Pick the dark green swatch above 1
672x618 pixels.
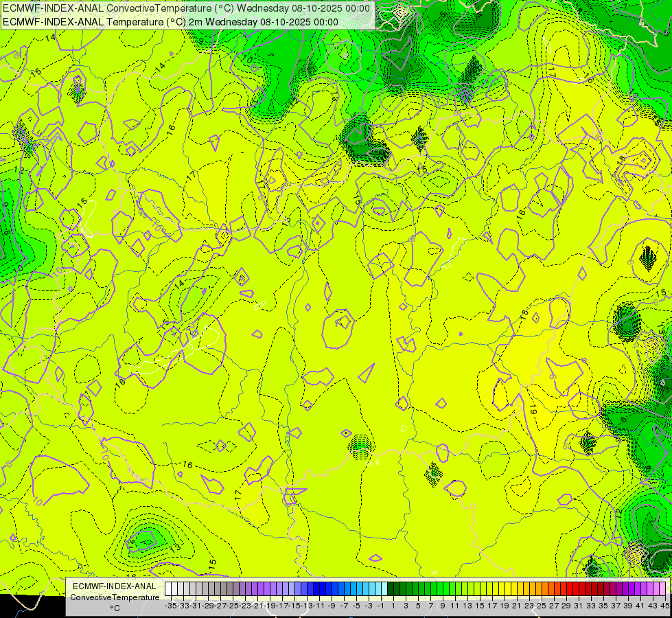click(391, 589)
